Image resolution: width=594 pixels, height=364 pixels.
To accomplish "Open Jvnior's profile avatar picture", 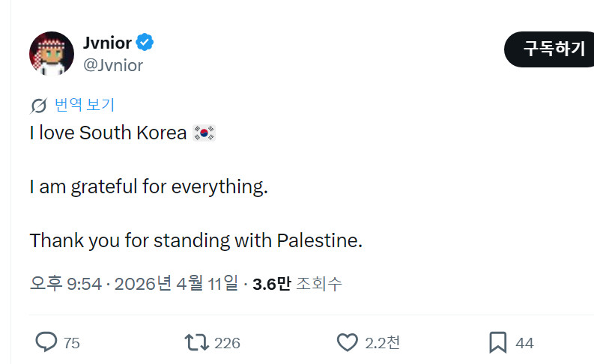I will [x=51, y=54].
